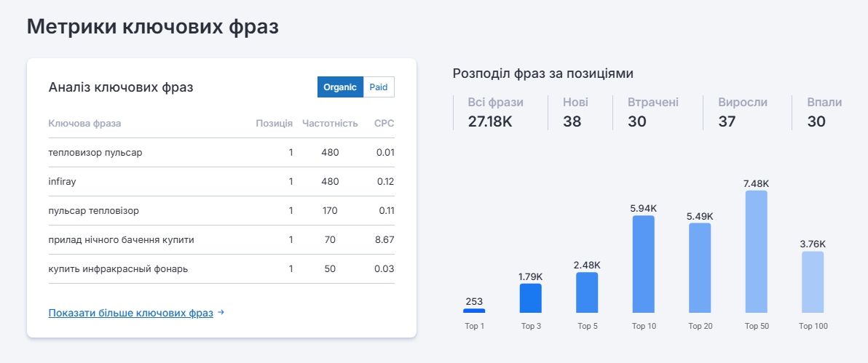Click the Top 20 bar showing 5.49K
Screen dimensions: 868x363
pos(700,268)
